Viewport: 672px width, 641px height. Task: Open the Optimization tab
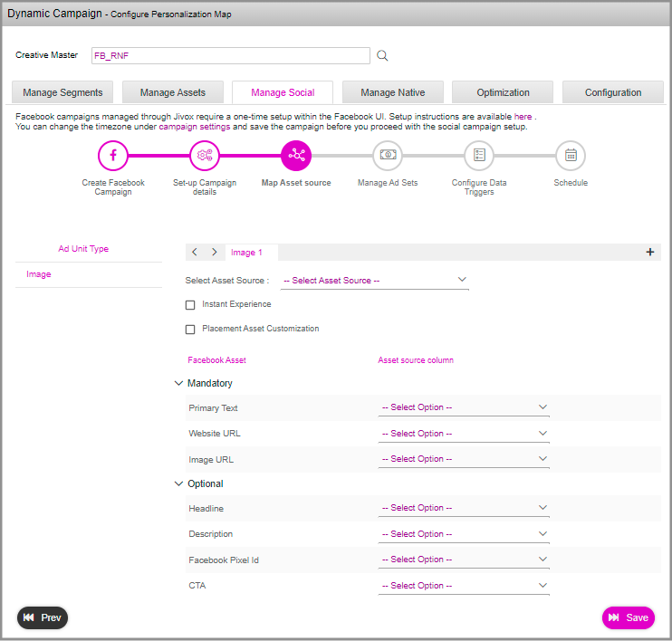503,92
